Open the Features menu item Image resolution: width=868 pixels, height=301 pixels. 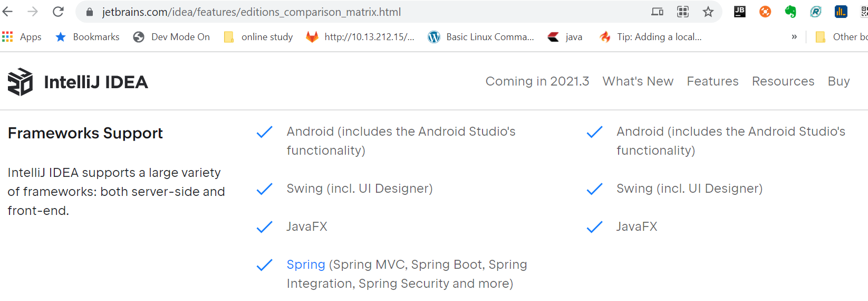coord(712,81)
